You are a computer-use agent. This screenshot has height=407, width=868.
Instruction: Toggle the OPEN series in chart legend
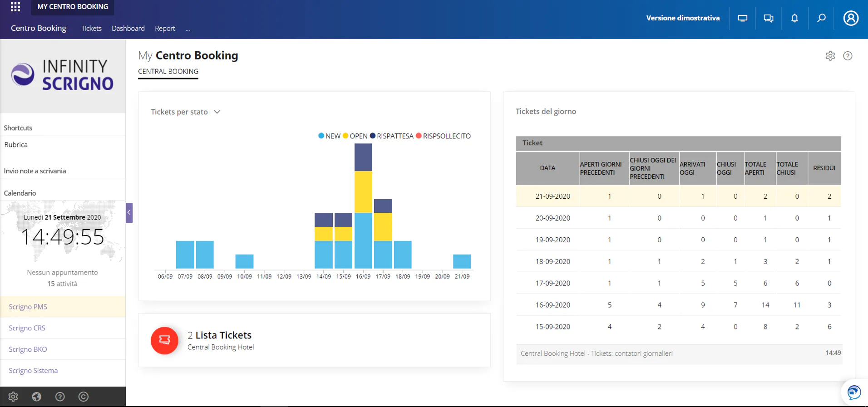pos(355,136)
